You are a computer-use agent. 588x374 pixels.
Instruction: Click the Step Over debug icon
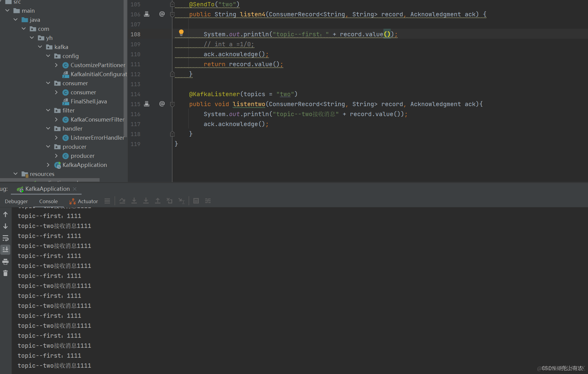click(x=122, y=201)
